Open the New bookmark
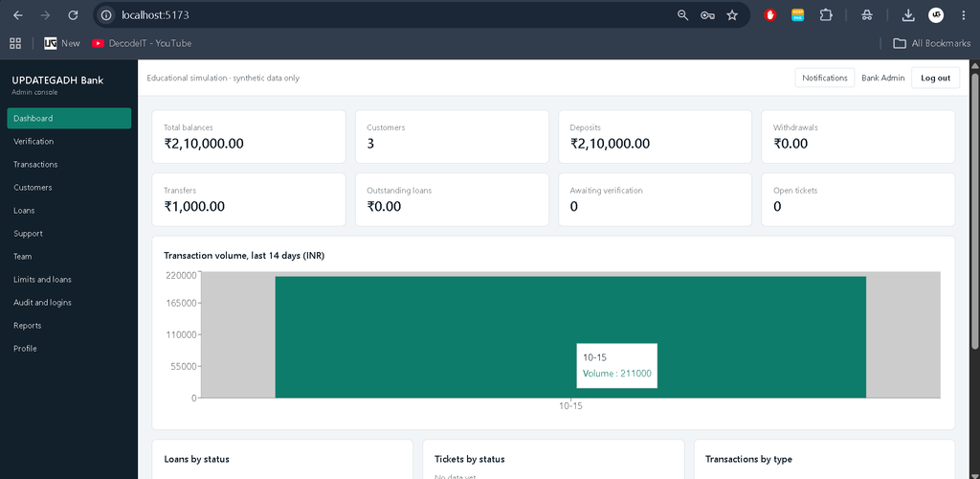This screenshot has height=479, width=980. pos(62,43)
